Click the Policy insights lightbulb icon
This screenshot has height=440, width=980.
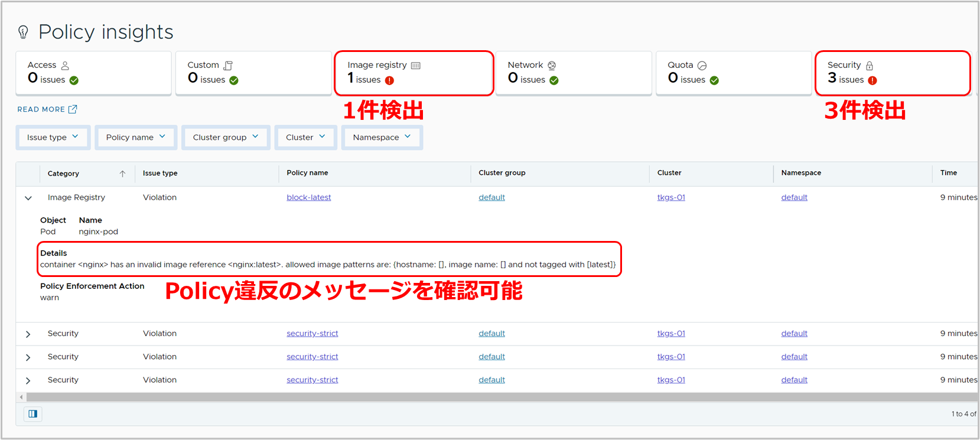[x=23, y=32]
